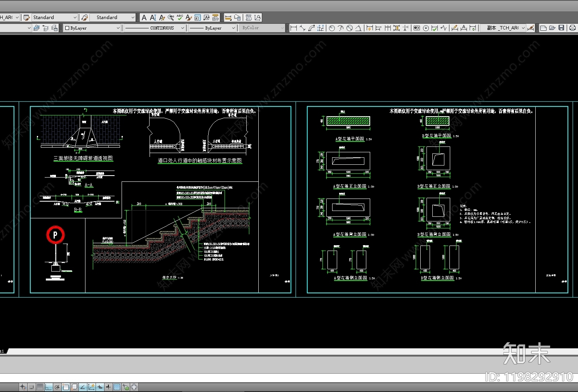Click the A型花箱平面图 label text

tap(350, 139)
